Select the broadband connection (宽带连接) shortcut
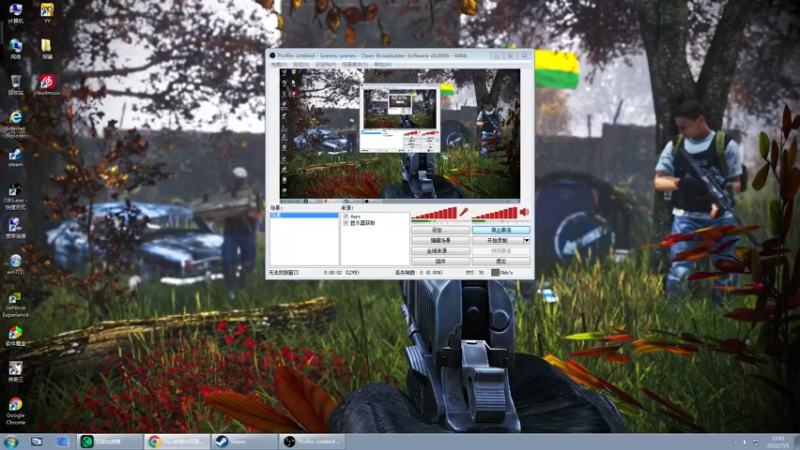Screen dimensions: 800x450 coord(15,229)
